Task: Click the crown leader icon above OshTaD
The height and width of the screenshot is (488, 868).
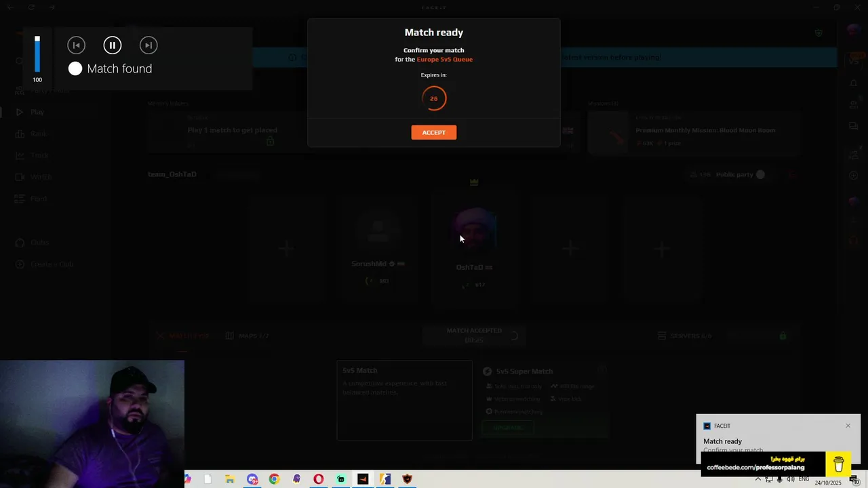Action: coord(474,182)
